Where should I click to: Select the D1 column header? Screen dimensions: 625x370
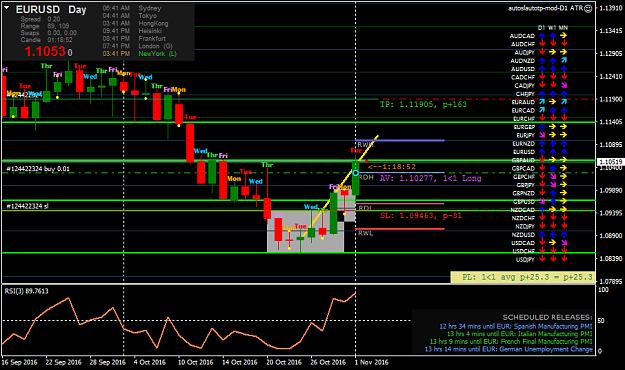click(x=541, y=28)
